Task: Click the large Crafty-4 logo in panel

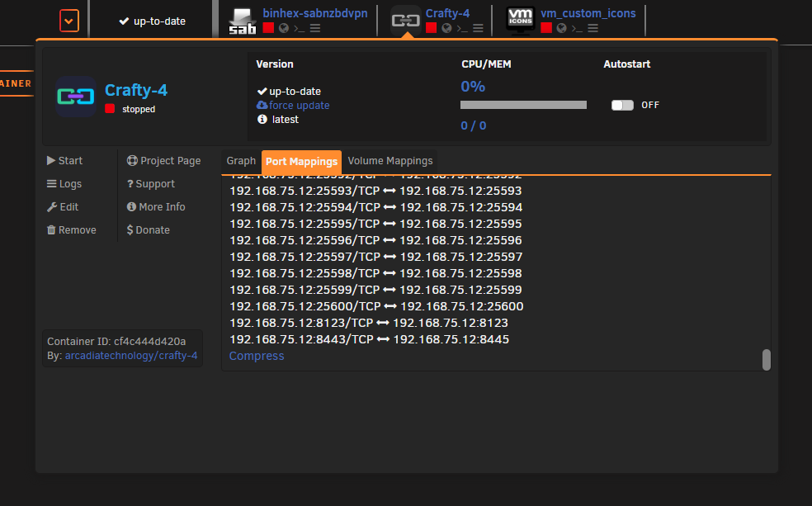Action: 76,97
